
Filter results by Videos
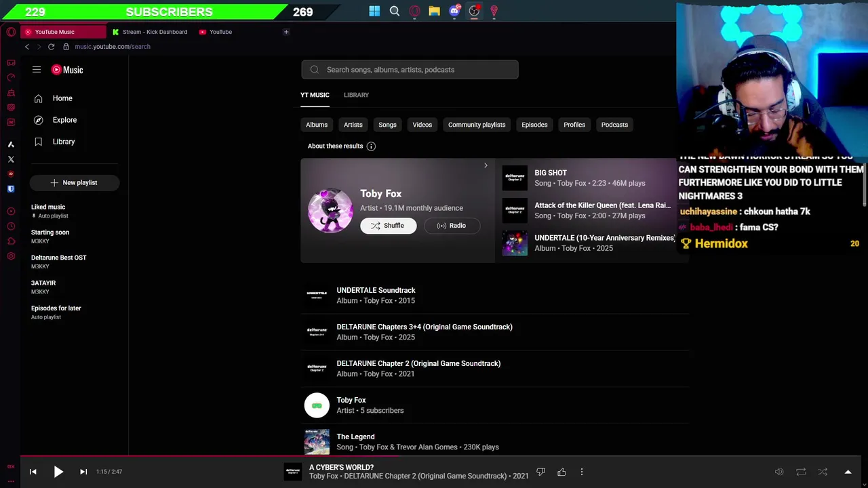(422, 125)
